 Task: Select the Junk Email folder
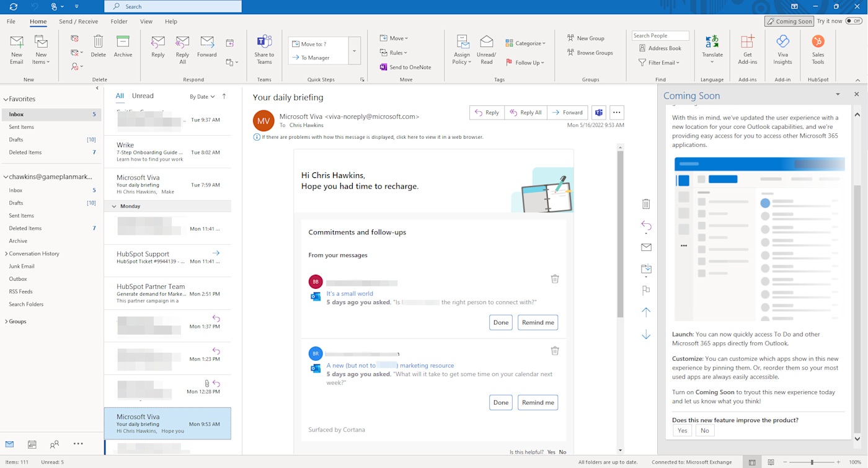click(x=22, y=267)
